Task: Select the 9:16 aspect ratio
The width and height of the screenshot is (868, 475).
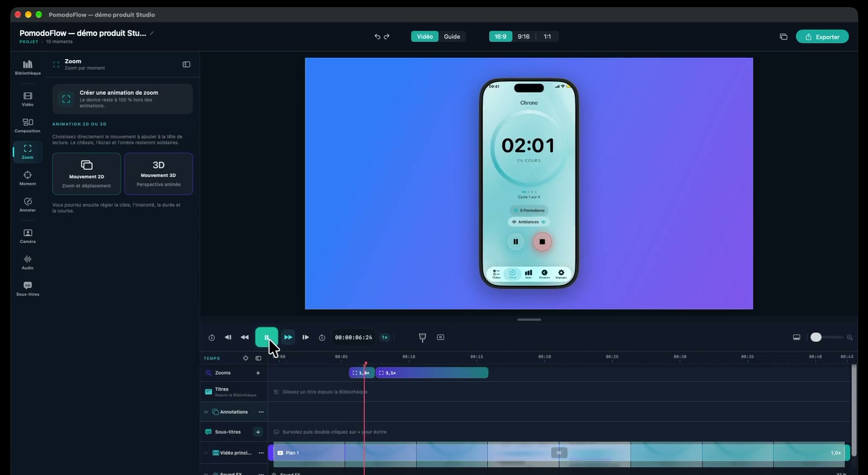Action: click(x=524, y=36)
